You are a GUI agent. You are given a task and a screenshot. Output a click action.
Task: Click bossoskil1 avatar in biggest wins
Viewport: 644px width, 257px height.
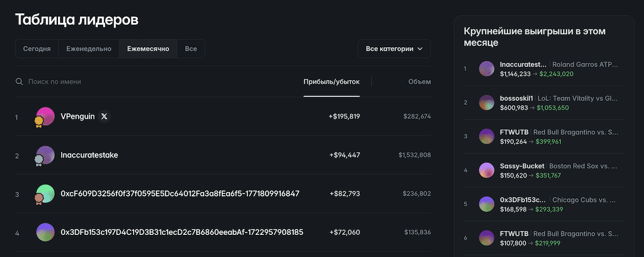pos(486,102)
